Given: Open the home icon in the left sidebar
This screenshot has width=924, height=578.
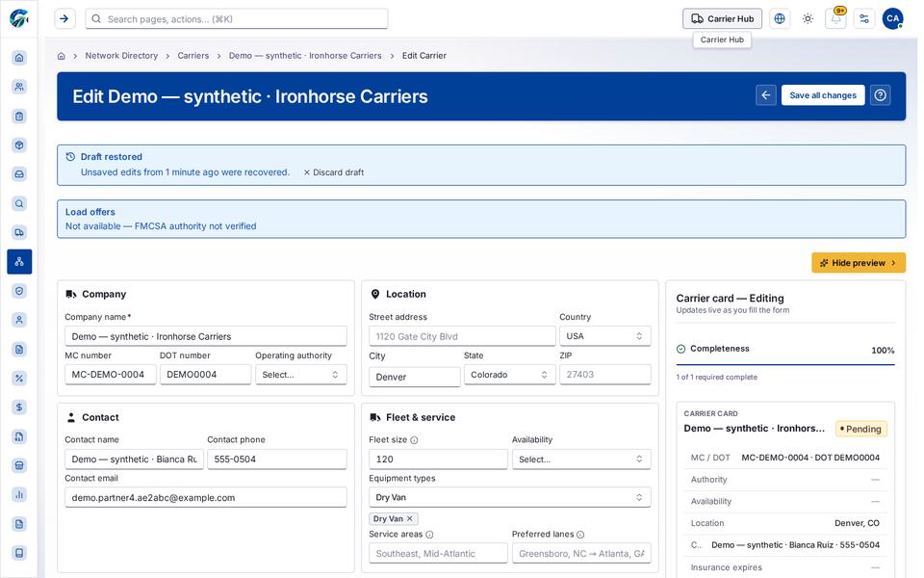Looking at the screenshot, I should click(x=19, y=58).
